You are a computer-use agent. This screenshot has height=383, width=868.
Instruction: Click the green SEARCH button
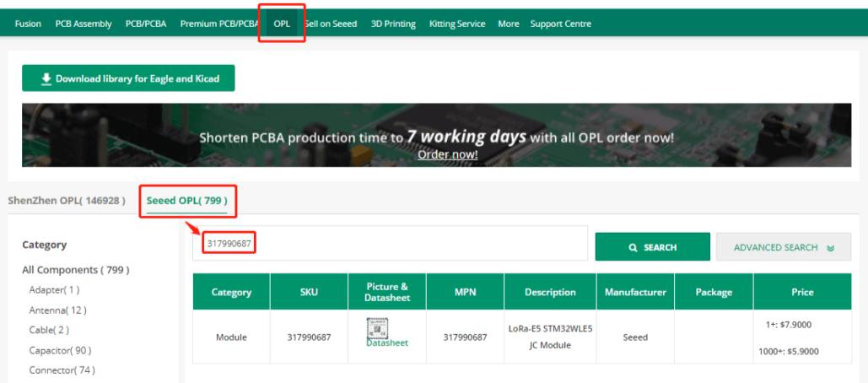(652, 247)
